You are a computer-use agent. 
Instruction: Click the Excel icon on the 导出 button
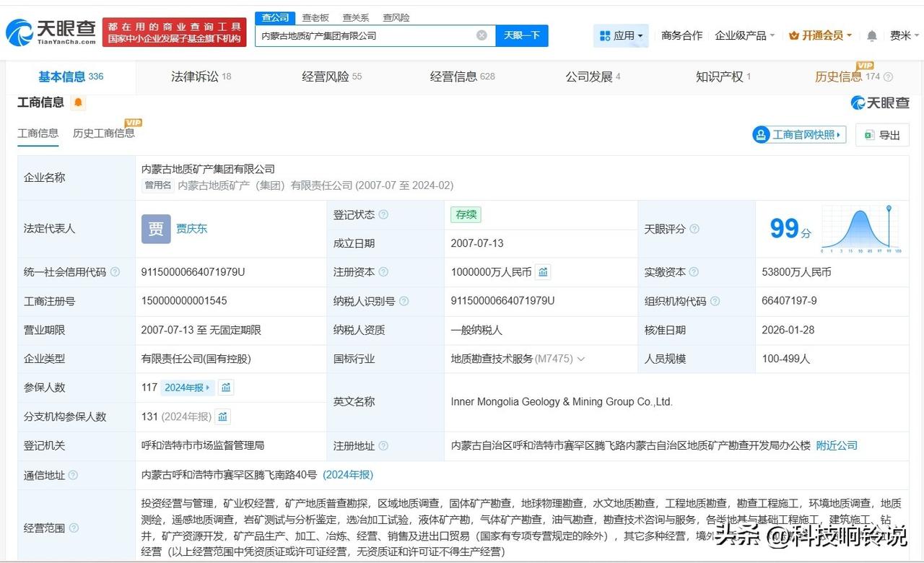pyautogui.click(x=869, y=135)
